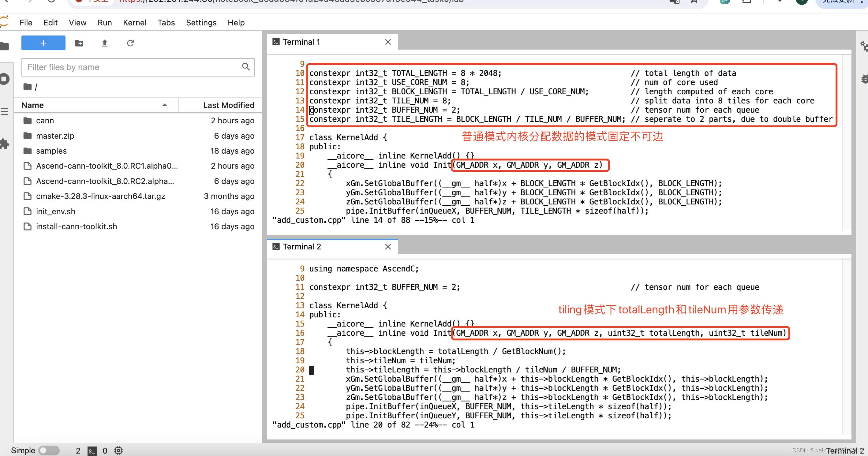868x456 pixels.
Task: Open the extension manager puzzle icon
Action: (x=4, y=144)
